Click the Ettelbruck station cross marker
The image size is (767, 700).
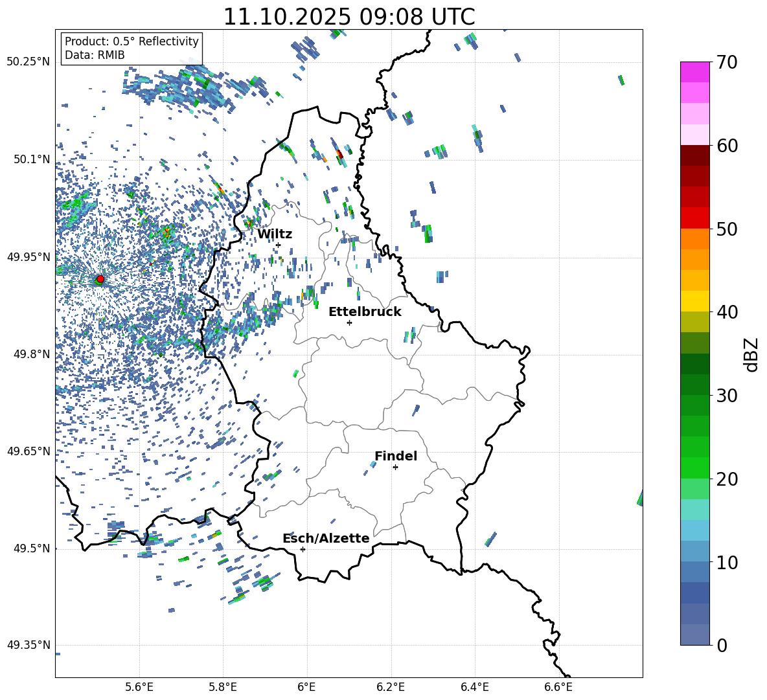point(349,322)
